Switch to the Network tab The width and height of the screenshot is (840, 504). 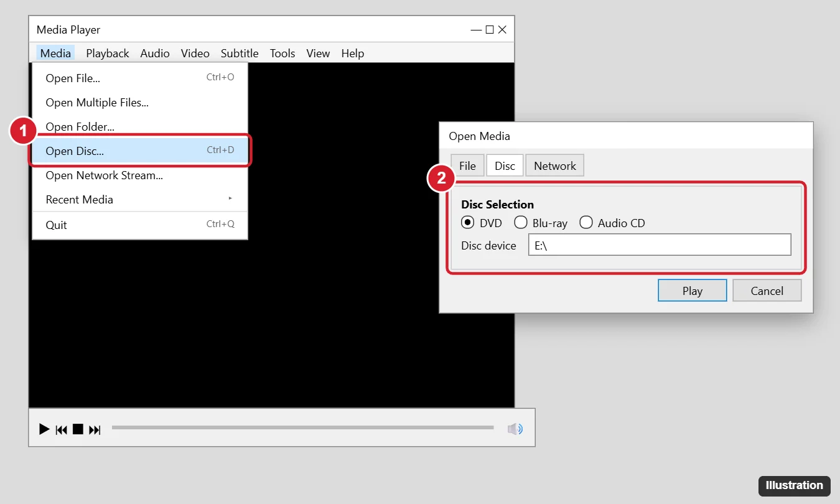coord(555,166)
